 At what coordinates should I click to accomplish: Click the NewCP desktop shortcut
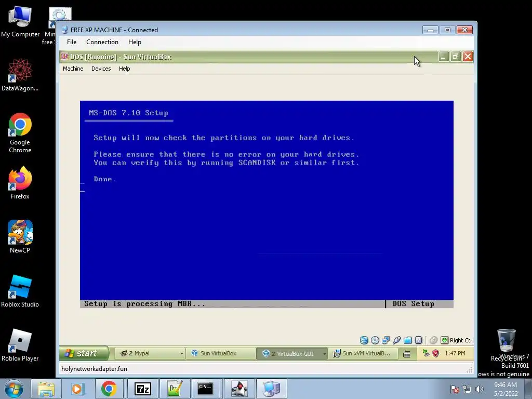(20, 236)
